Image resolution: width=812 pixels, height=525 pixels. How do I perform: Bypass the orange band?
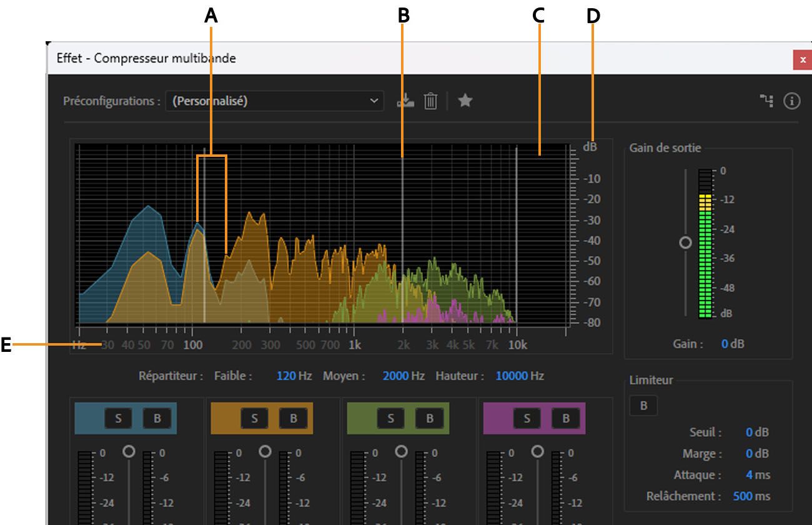point(293,419)
